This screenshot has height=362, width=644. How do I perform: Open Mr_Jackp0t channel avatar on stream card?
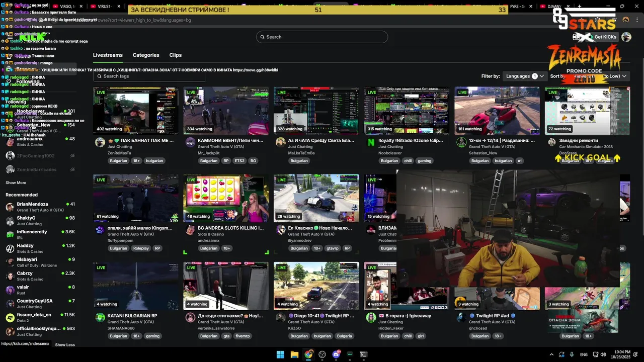tap(190, 142)
